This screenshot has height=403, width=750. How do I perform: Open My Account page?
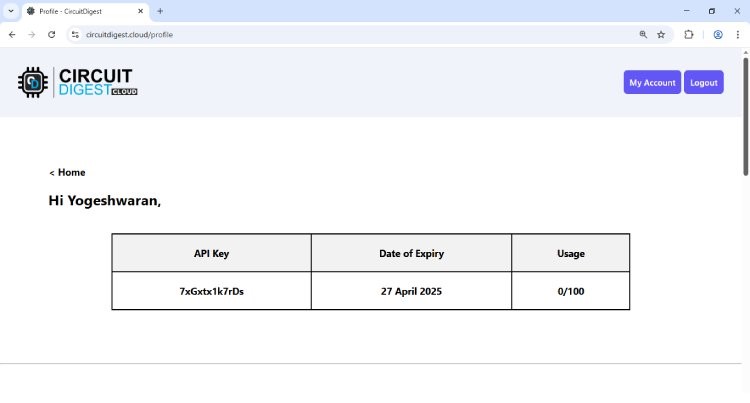tap(652, 82)
